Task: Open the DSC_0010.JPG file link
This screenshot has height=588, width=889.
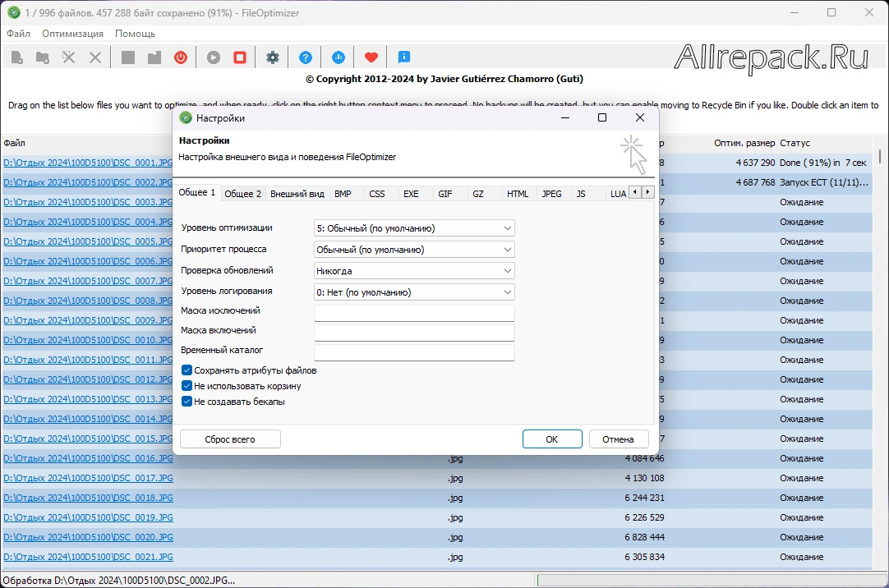Action: (x=88, y=340)
